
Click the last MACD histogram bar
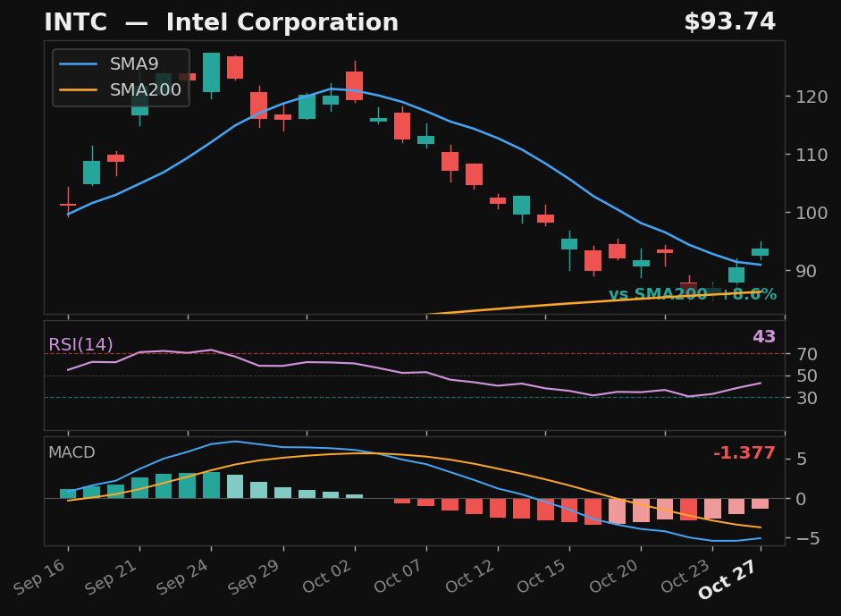point(761,503)
